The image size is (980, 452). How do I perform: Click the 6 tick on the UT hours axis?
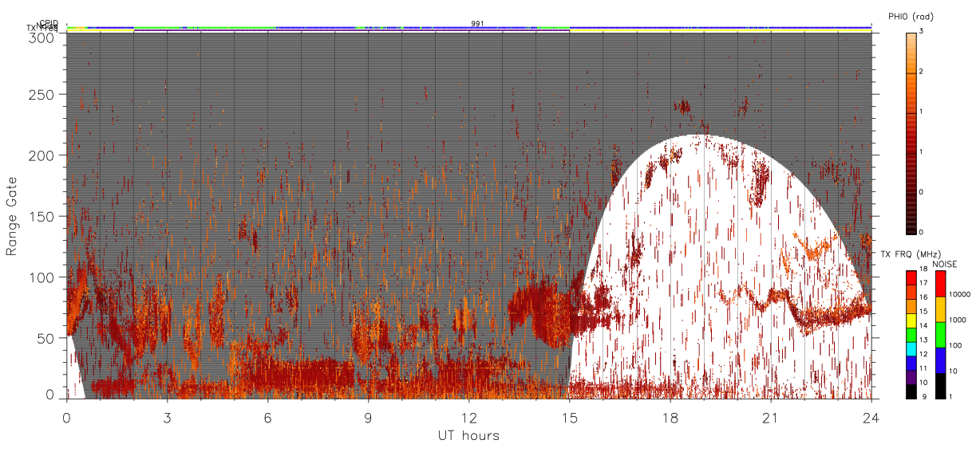pyautogui.click(x=267, y=417)
